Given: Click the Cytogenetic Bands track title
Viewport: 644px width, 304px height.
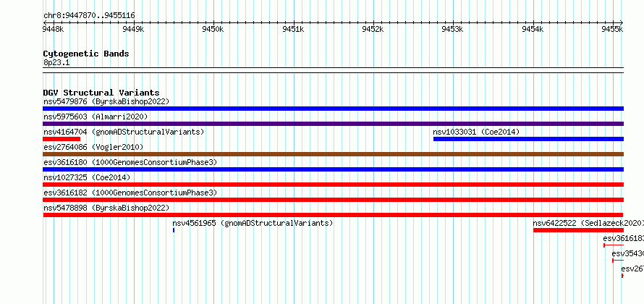Looking at the screenshot, I should [x=86, y=54].
